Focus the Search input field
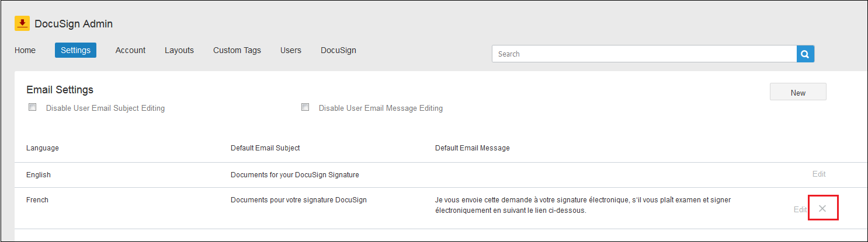This screenshot has height=242, width=868. [x=644, y=54]
